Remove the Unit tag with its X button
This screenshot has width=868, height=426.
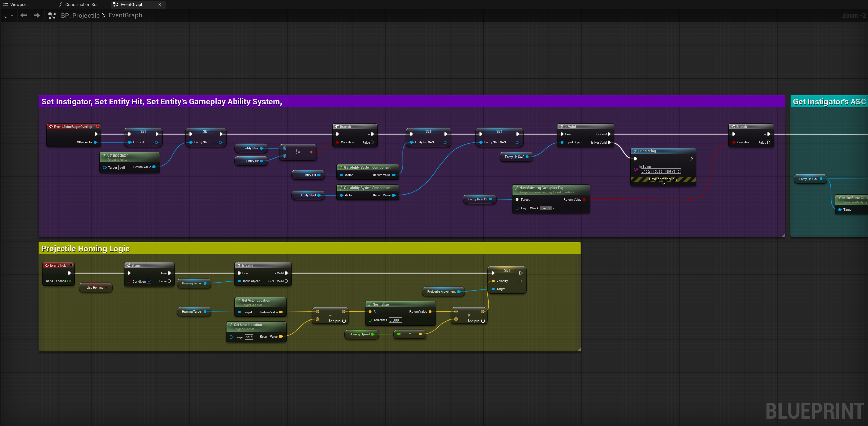click(x=549, y=208)
